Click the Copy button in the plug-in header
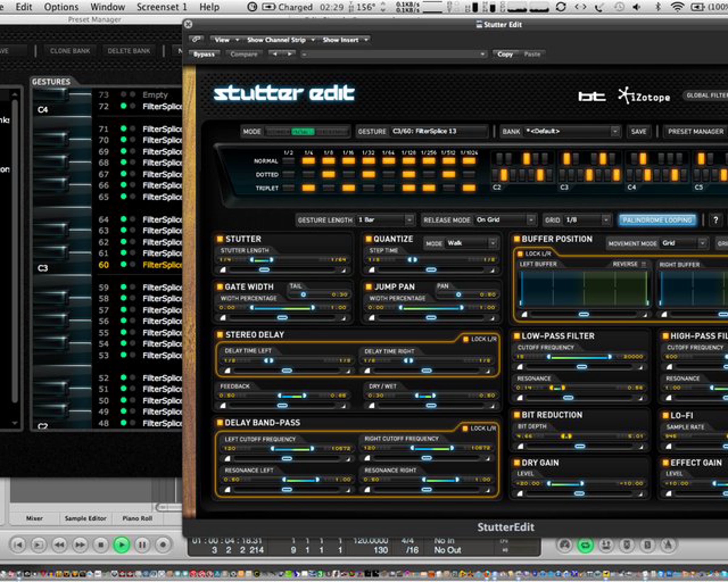 [x=505, y=54]
